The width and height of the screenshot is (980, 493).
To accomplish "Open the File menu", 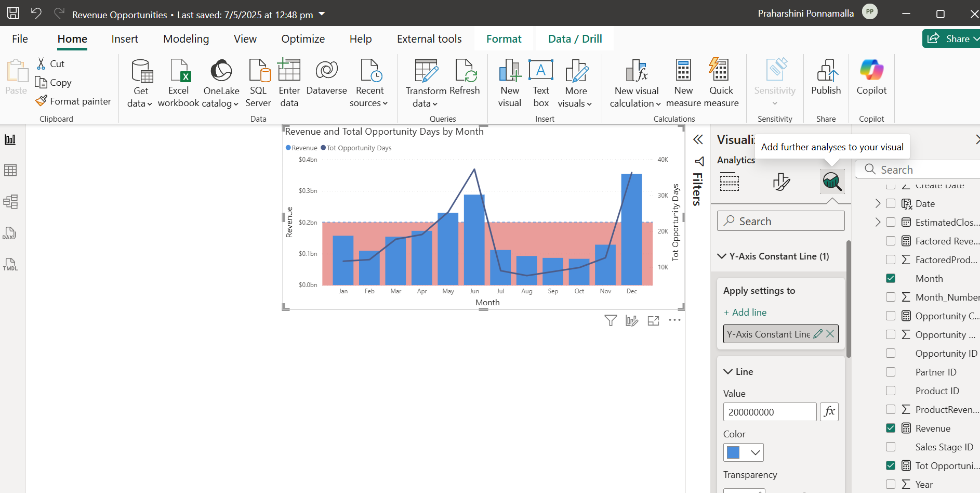I will coord(20,39).
